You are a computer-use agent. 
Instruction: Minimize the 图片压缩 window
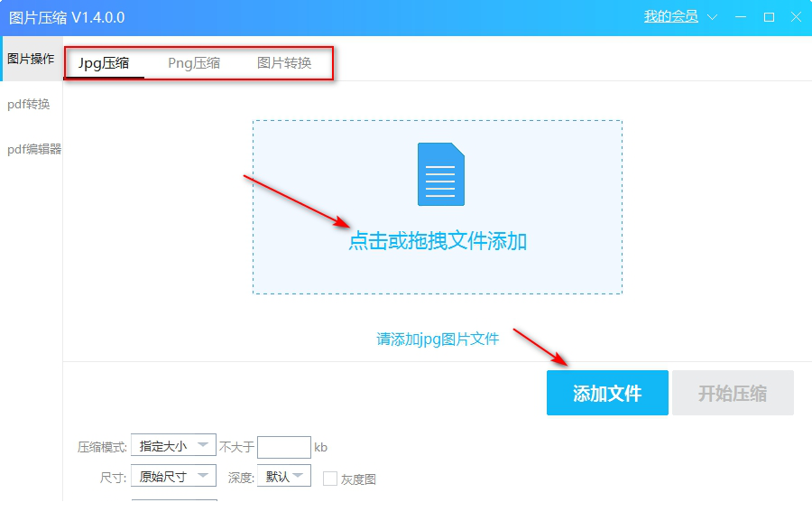[x=741, y=17]
